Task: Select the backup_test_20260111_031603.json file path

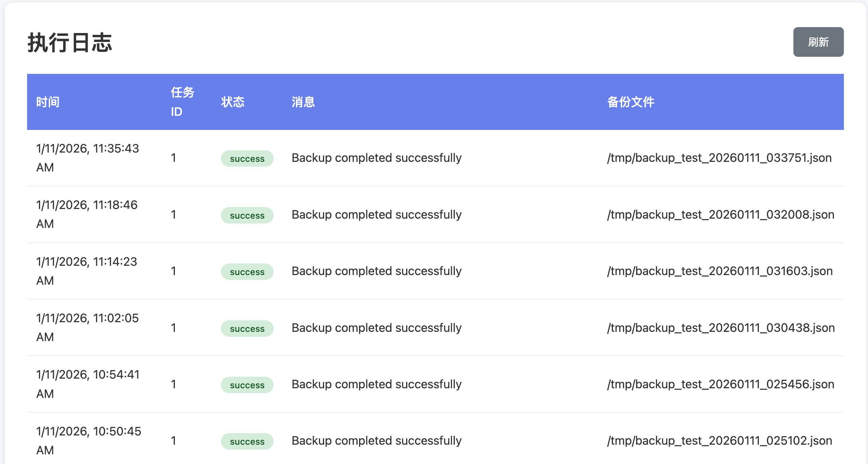Action: pos(720,271)
